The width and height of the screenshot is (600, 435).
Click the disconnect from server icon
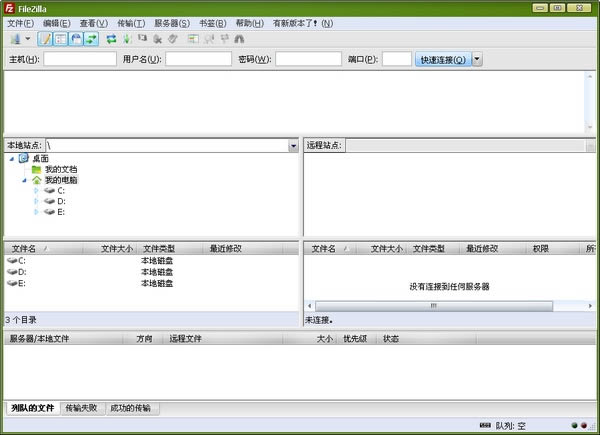pos(157,39)
